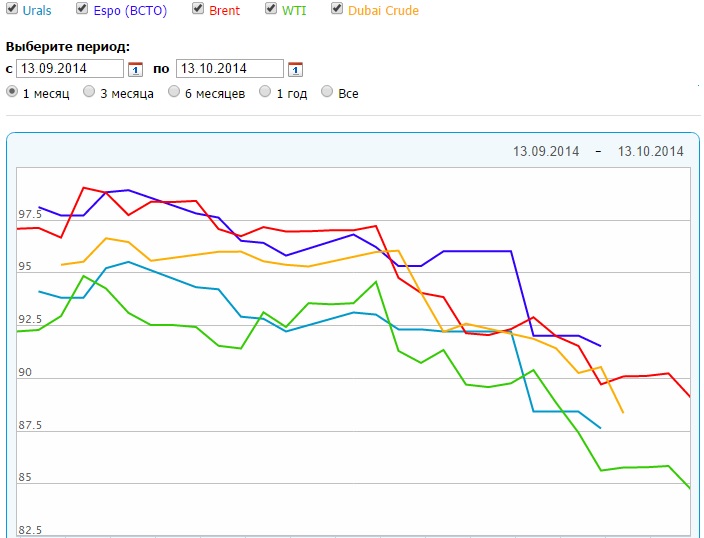Click the Brent label text

click(x=224, y=10)
